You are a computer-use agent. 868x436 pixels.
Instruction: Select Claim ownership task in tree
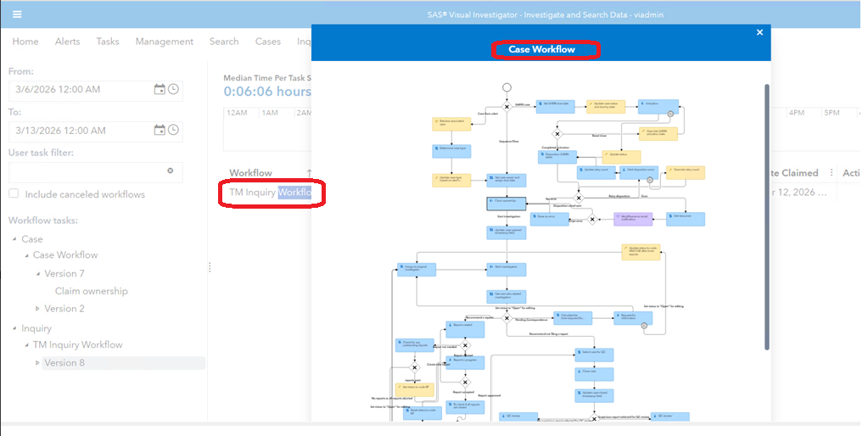92,291
